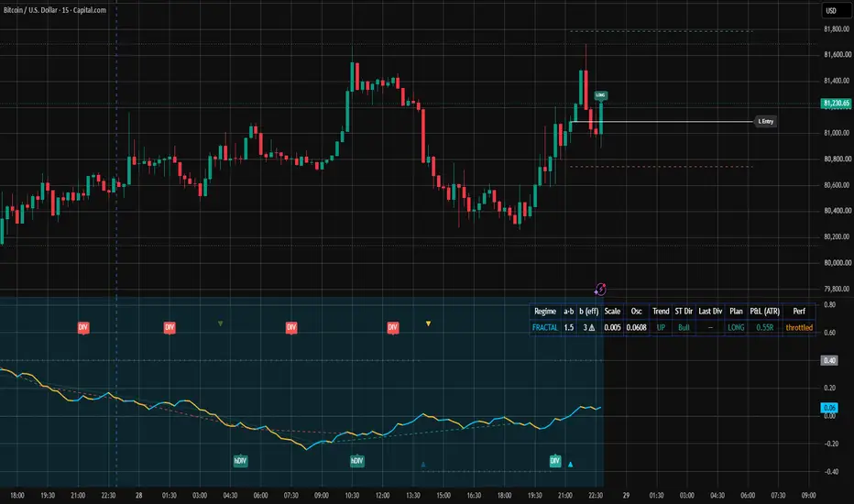
Task: Click the Perf column header
Action: [x=799, y=312]
